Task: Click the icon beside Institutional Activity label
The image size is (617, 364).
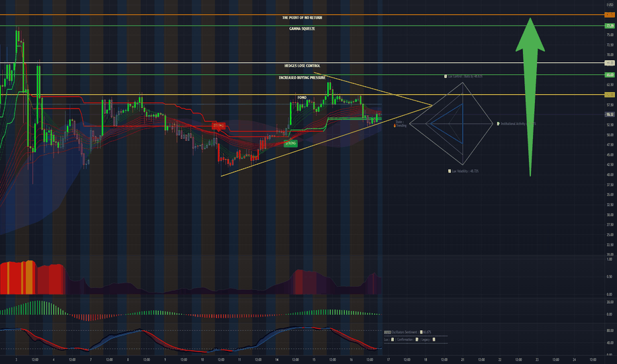Action: [x=498, y=124]
